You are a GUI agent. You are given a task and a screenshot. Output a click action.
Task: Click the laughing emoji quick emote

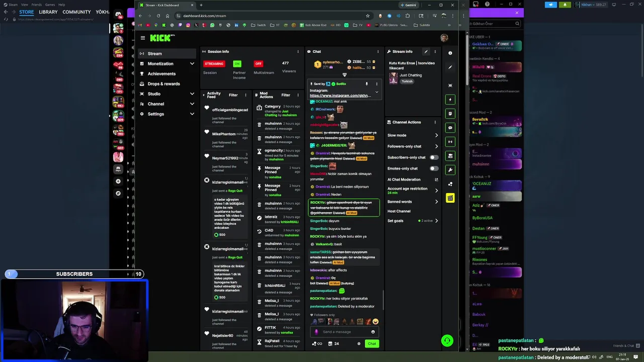[x=375, y=322]
